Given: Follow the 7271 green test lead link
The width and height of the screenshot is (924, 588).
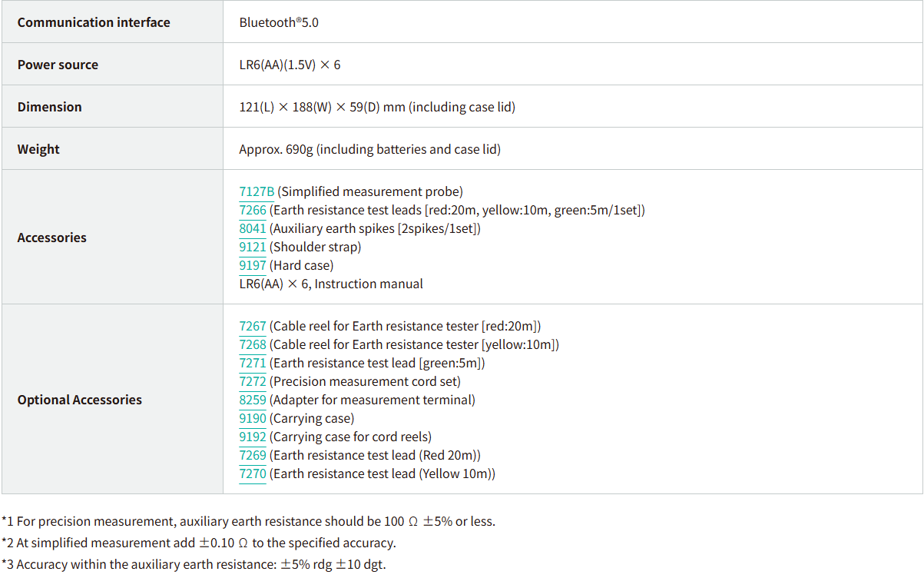Looking at the screenshot, I should coord(253,364).
